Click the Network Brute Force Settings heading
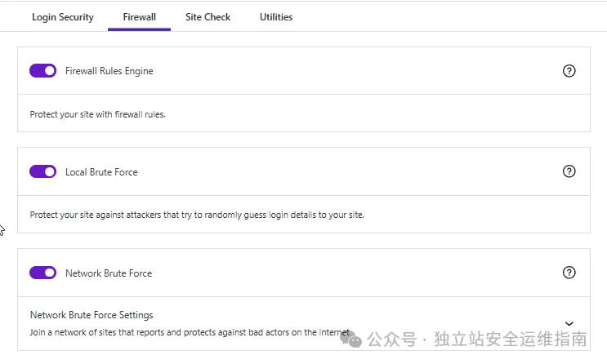Image resolution: width=607 pixels, height=364 pixels. (x=91, y=315)
